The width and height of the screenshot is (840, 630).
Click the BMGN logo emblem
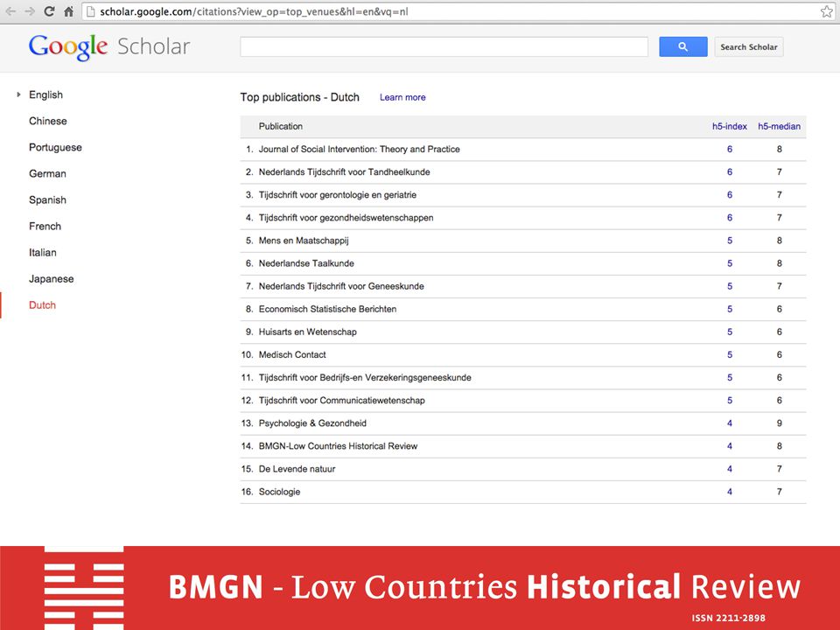[84, 588]
